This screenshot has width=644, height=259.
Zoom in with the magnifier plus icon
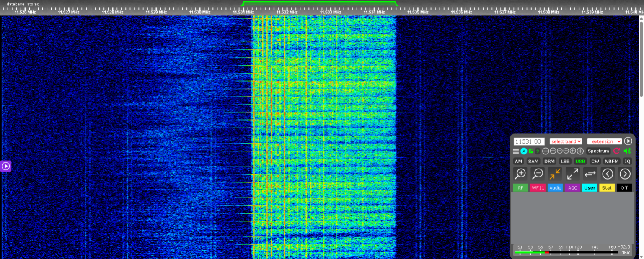(520, 174)
